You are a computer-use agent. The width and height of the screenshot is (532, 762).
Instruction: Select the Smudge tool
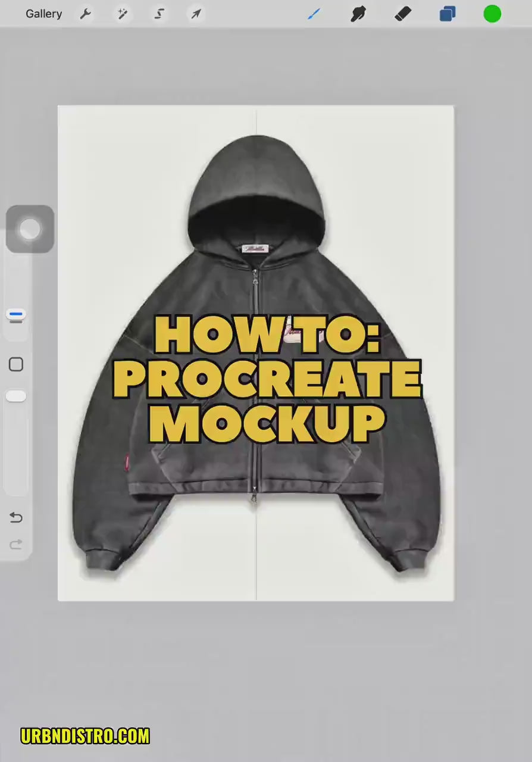pos(358,14)
